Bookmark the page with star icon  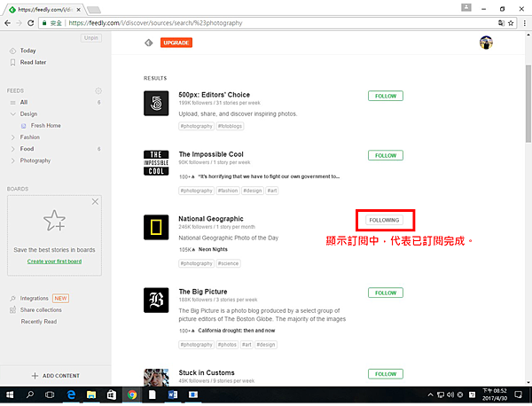pos(511,23)
